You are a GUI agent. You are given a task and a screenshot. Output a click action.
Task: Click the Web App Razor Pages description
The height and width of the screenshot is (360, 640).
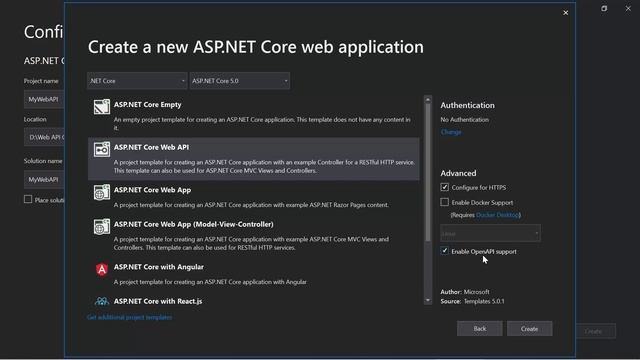[x=251, y=205]
